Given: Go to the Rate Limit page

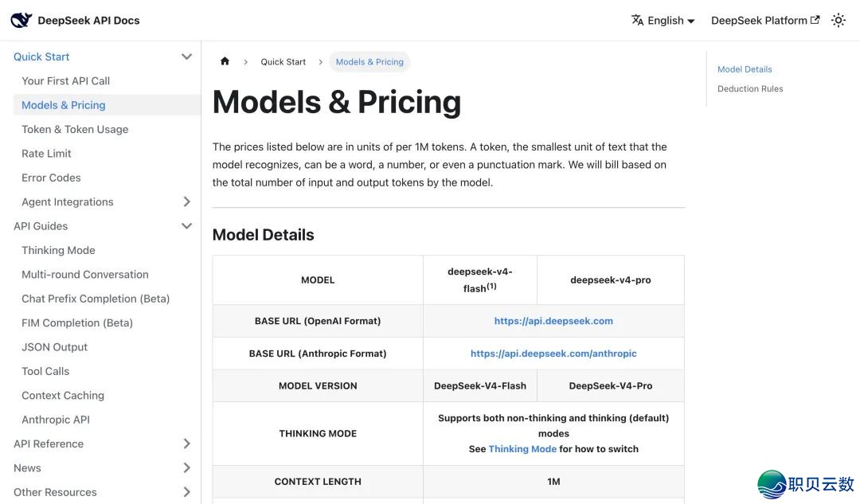Looking at the screenshot, I should point(47,153).
